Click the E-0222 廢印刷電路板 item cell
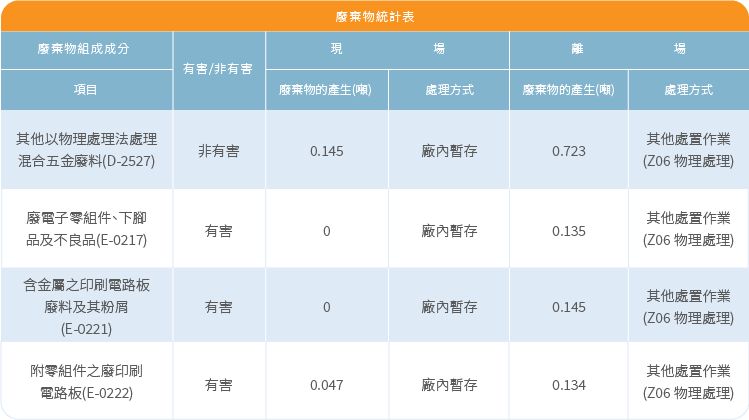Image resolution: width=749 pixels, height=420 pixels. [x=86, y=383]
